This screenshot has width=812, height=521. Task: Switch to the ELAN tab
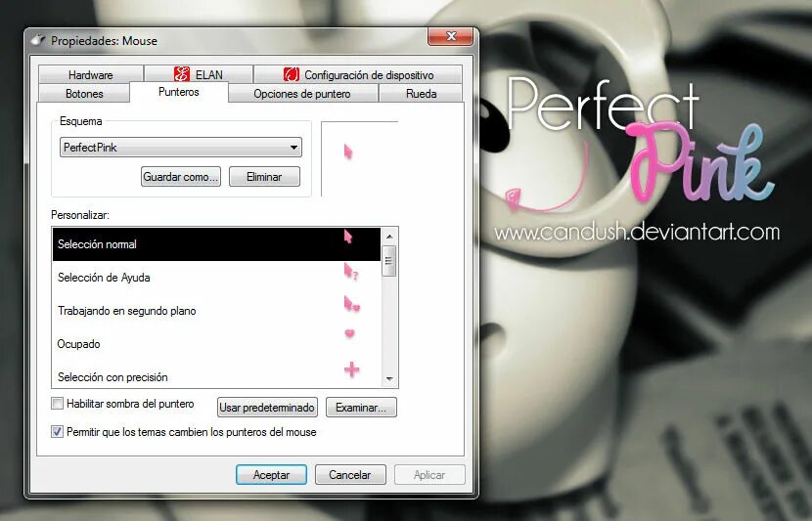tap(199, 74)
